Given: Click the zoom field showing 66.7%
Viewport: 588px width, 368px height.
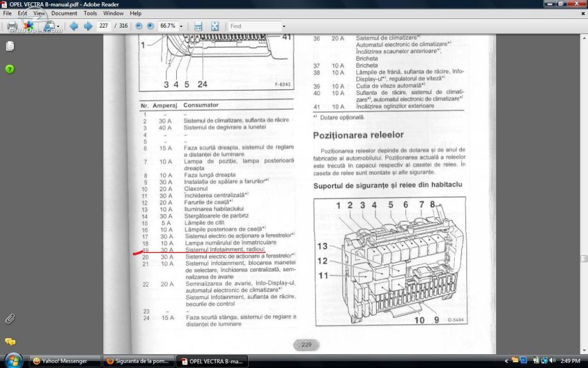Looking at the screenshot, I should 168,26.
